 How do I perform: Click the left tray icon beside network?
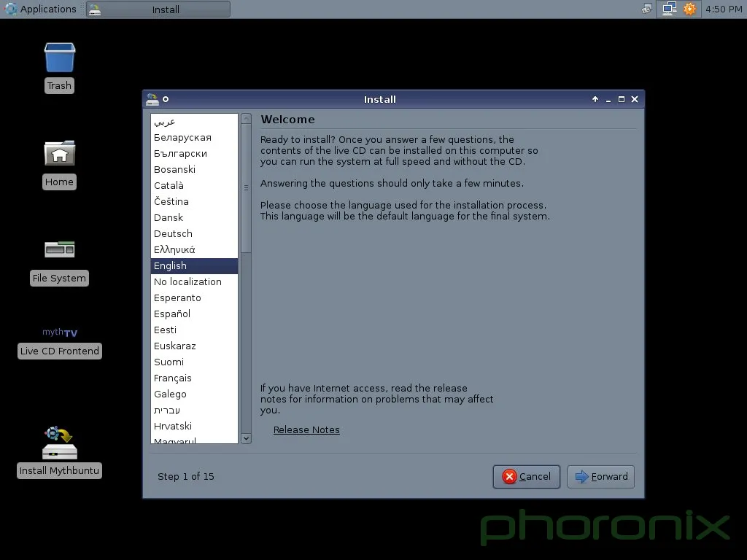(646, 9)
